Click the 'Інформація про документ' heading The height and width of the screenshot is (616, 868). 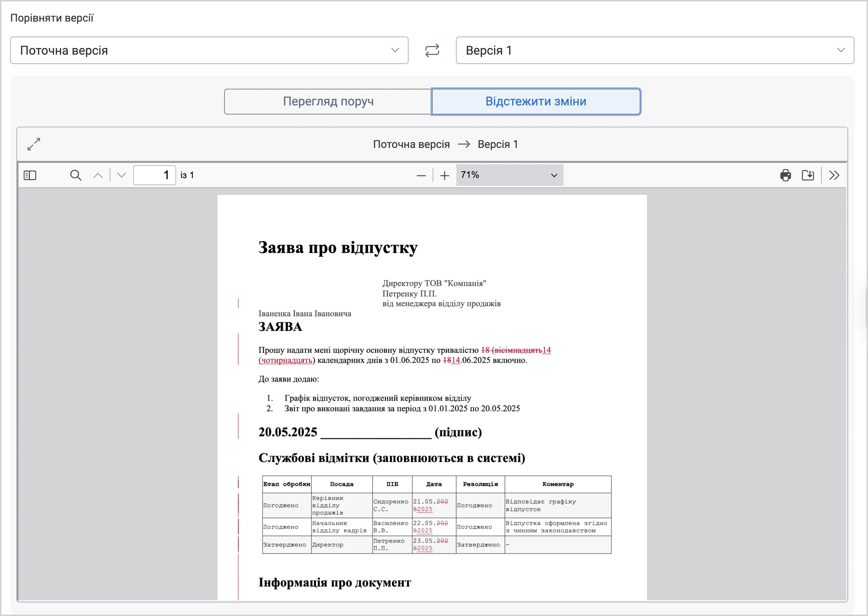(x=334, y=582)
